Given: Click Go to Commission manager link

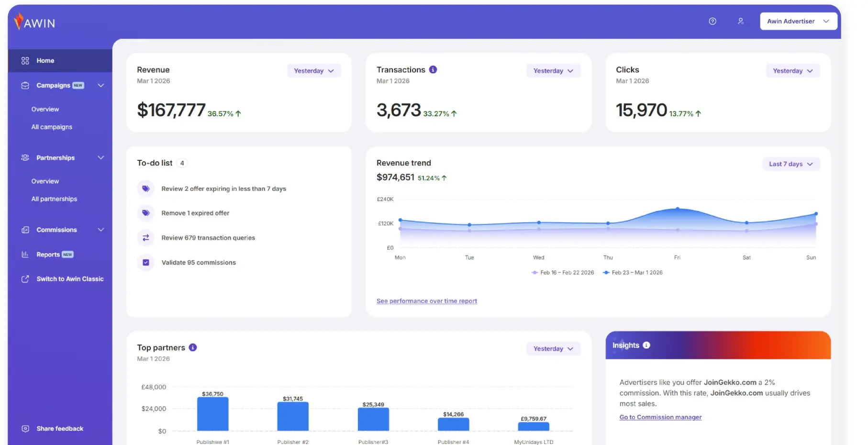Looking at the screenshot, I should coord(661,417).
